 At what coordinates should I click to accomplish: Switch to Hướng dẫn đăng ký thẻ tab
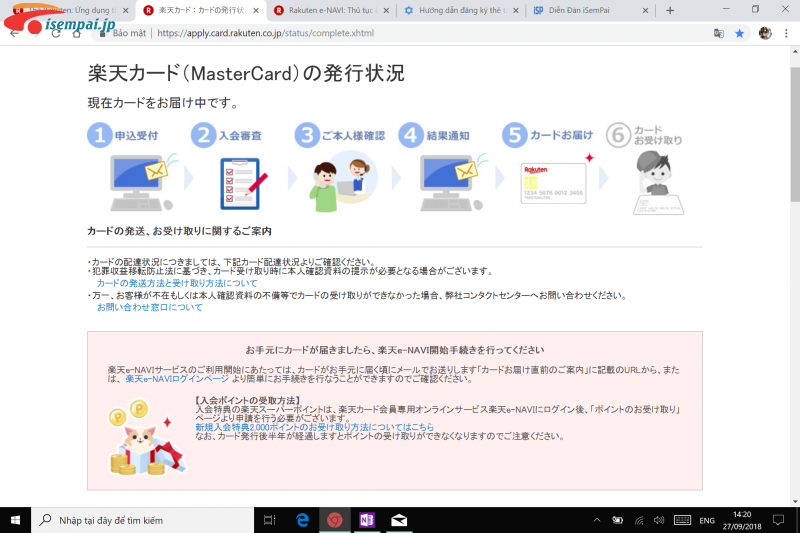461,10
